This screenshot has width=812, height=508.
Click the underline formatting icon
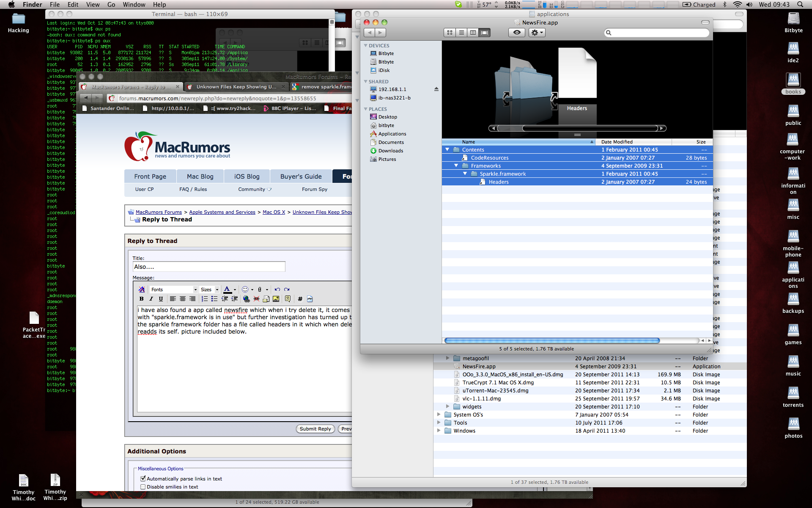coord(161,299)
